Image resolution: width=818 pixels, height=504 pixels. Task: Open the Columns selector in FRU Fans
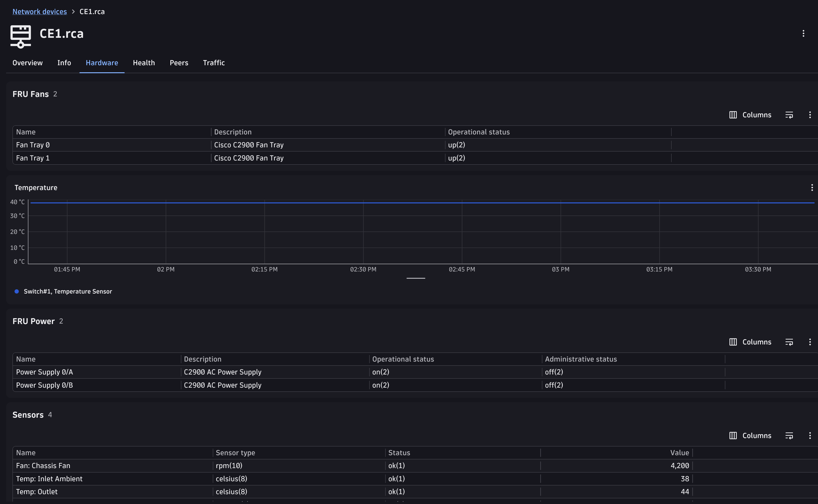click(x=750, y=115)
